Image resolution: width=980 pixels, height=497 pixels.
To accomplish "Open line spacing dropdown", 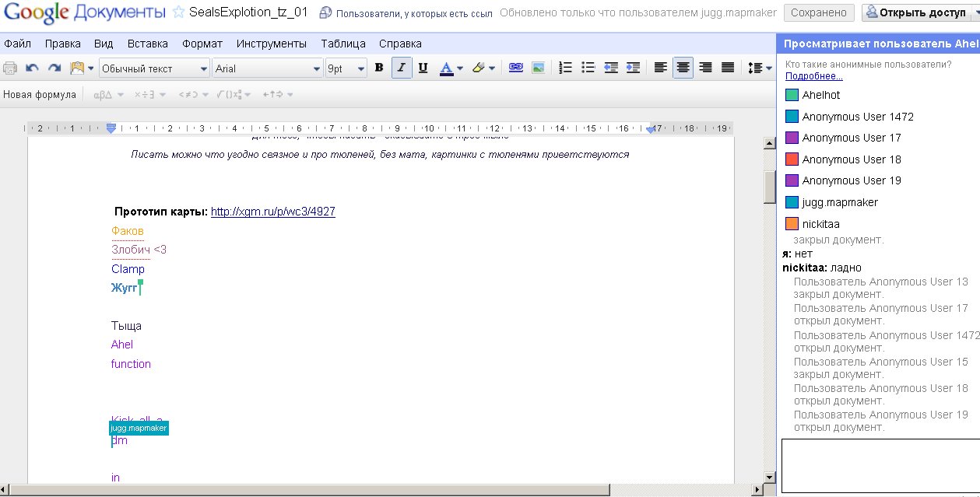I will tap(759, 68).
